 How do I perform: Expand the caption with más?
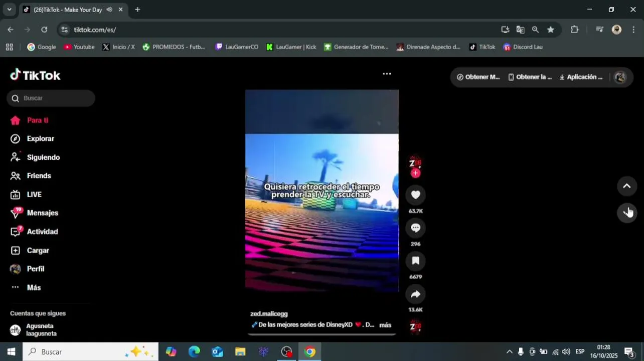pyautogui.click(x=385, y=325)
